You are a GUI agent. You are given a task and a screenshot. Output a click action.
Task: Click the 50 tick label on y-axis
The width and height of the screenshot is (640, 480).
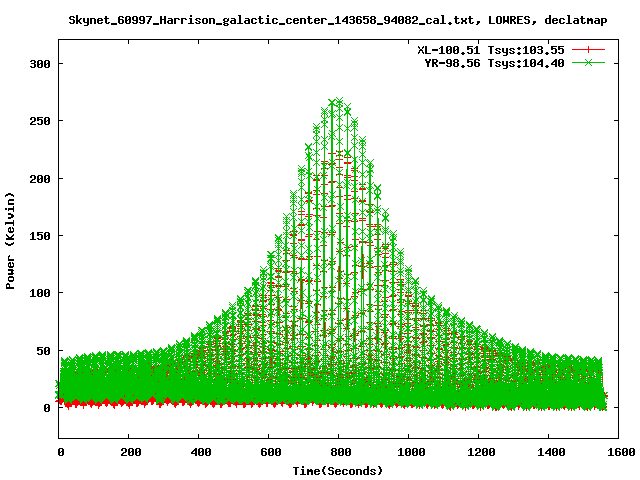pyautogui.click(x=43, y=351)
